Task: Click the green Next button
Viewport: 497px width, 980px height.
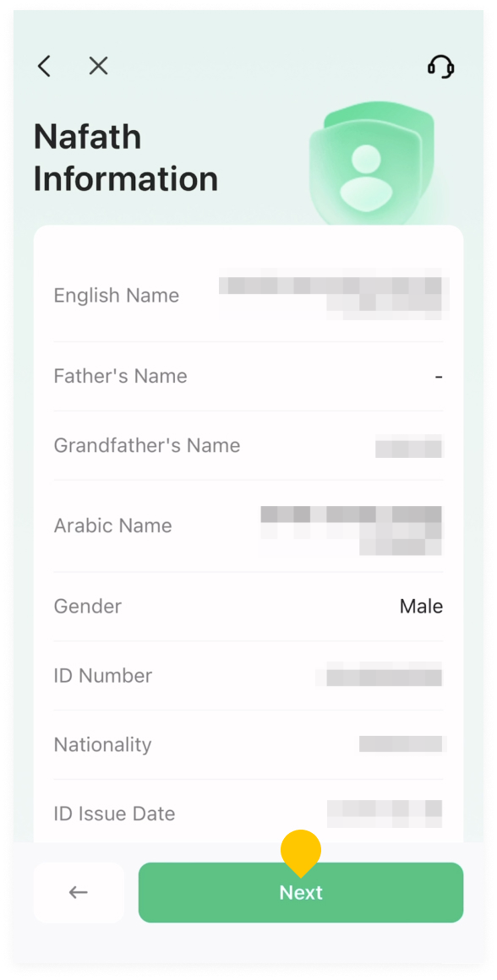Action: coord(301,892)
